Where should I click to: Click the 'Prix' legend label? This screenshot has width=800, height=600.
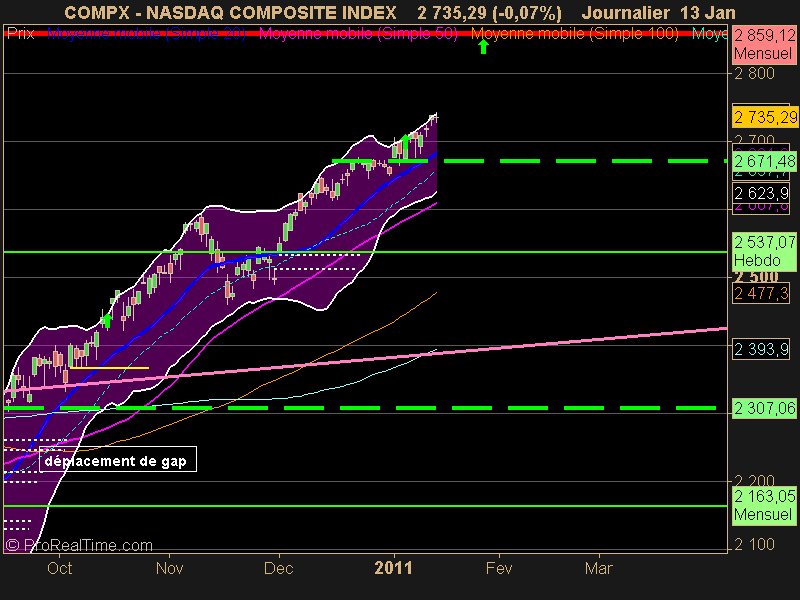pos(21,34)
